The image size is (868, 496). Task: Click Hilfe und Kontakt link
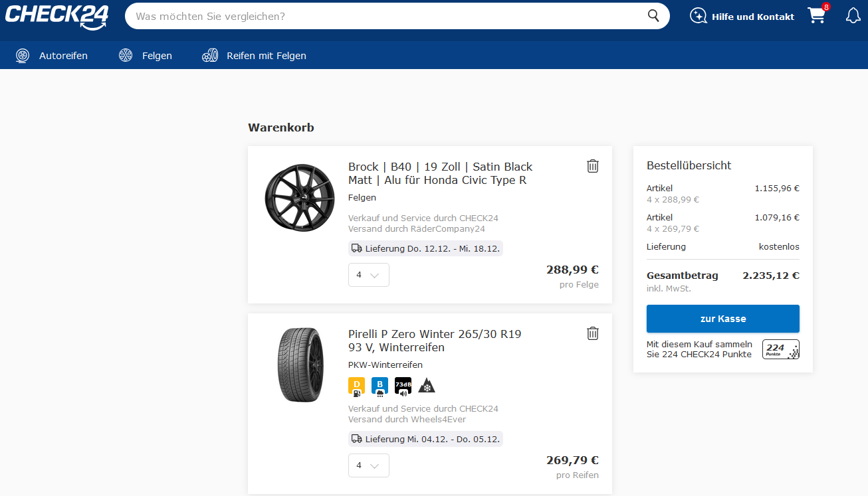(753, 17)
